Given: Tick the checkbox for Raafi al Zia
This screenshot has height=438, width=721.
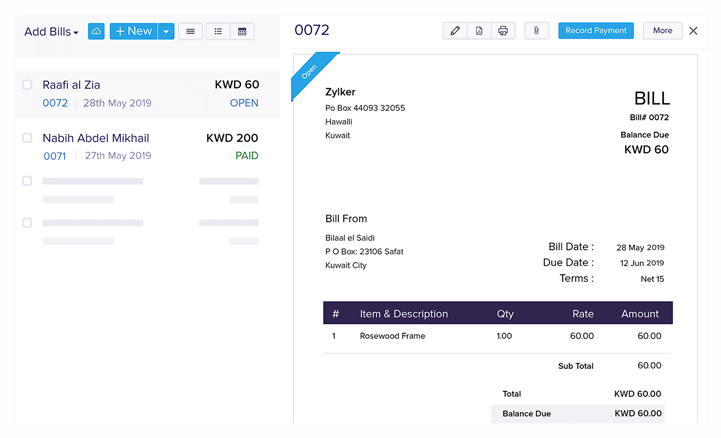Looking at the screenshot, I should (x=27, y=85).
